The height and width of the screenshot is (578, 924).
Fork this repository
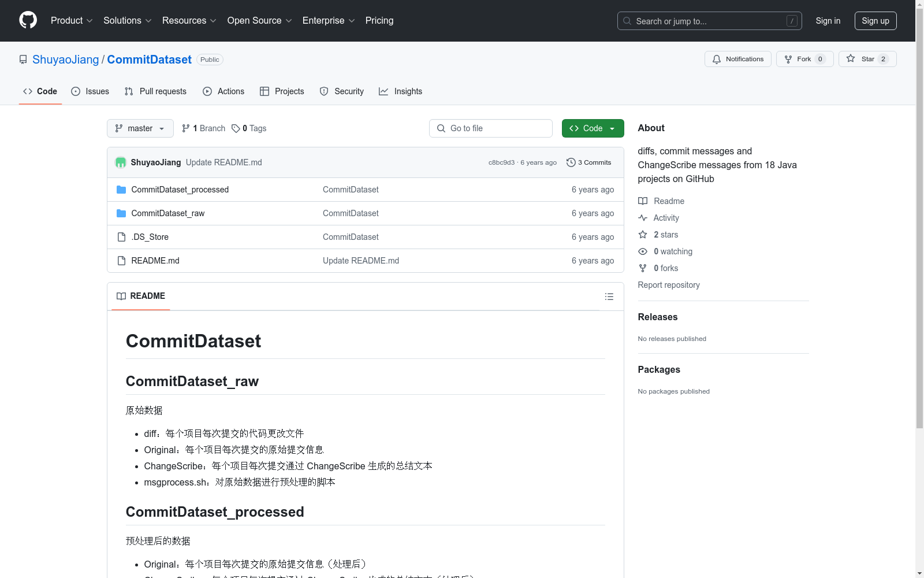pos(805,59)
